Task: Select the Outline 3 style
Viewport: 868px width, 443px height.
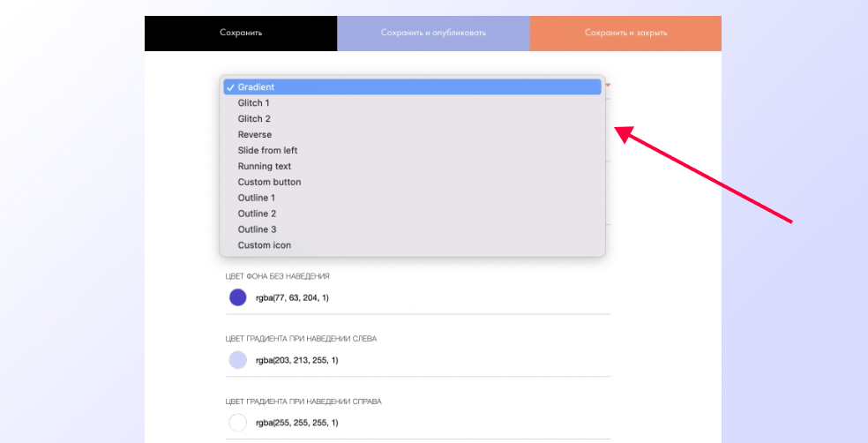Action: pyautogui.click(x=412, y=229)
